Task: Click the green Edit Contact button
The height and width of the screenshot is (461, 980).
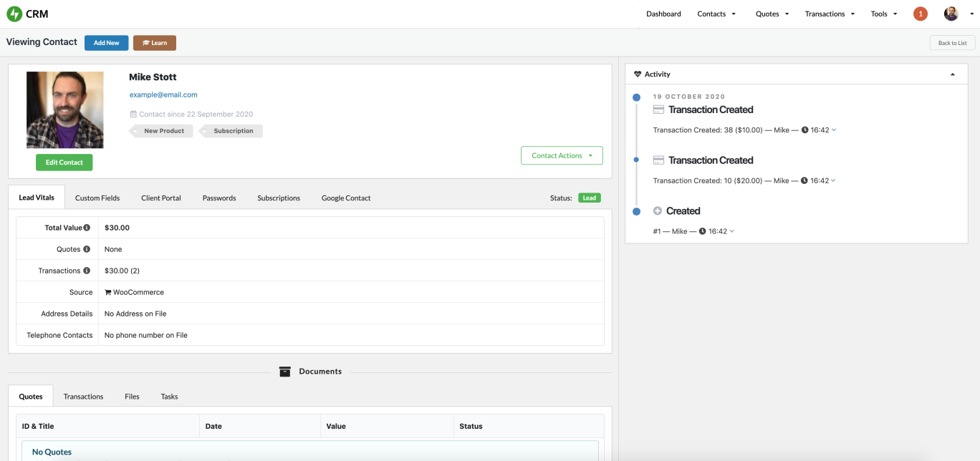Action: [64, 162]
